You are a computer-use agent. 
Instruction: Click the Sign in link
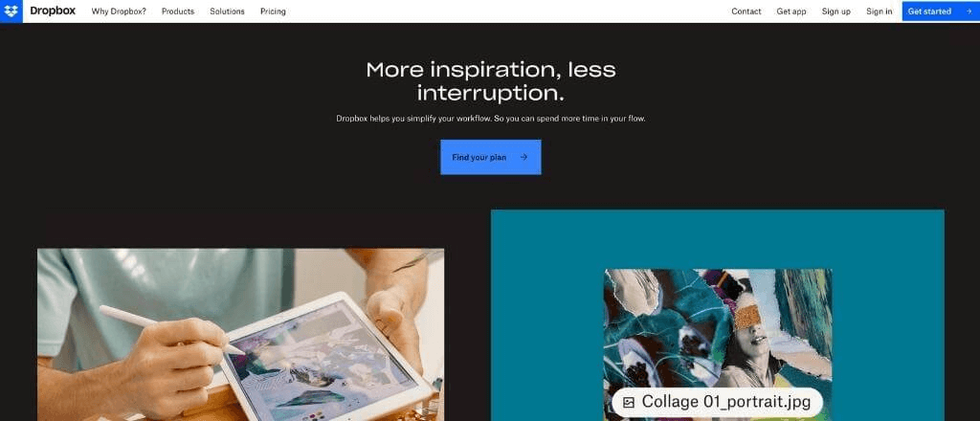[x=880, y=11]
